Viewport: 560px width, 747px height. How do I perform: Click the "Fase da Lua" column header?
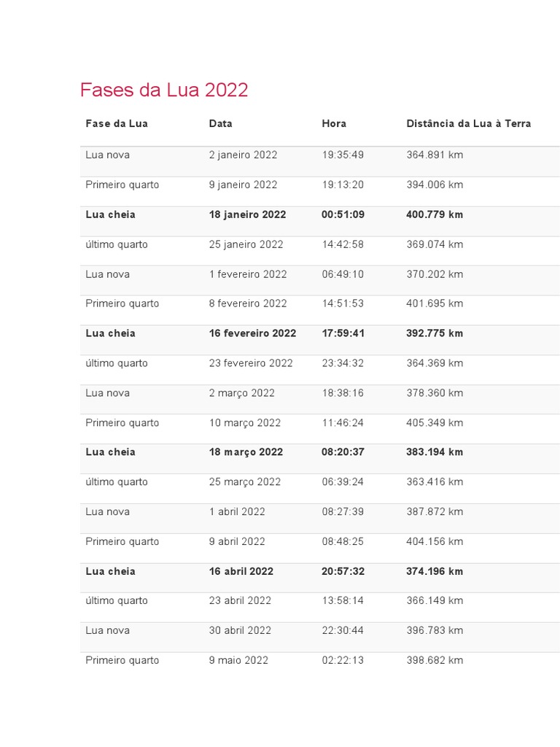(117, 124)
